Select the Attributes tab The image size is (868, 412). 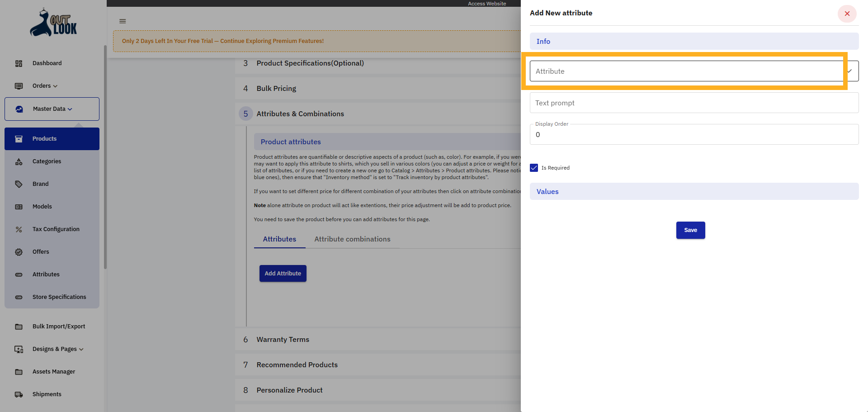tap(279, 239)
